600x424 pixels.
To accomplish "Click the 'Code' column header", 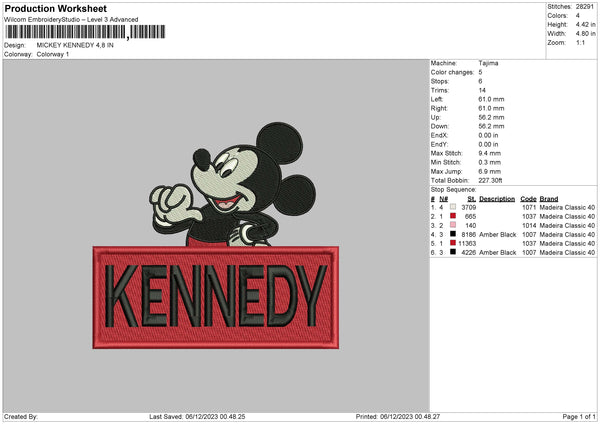I will click(528, 199).
